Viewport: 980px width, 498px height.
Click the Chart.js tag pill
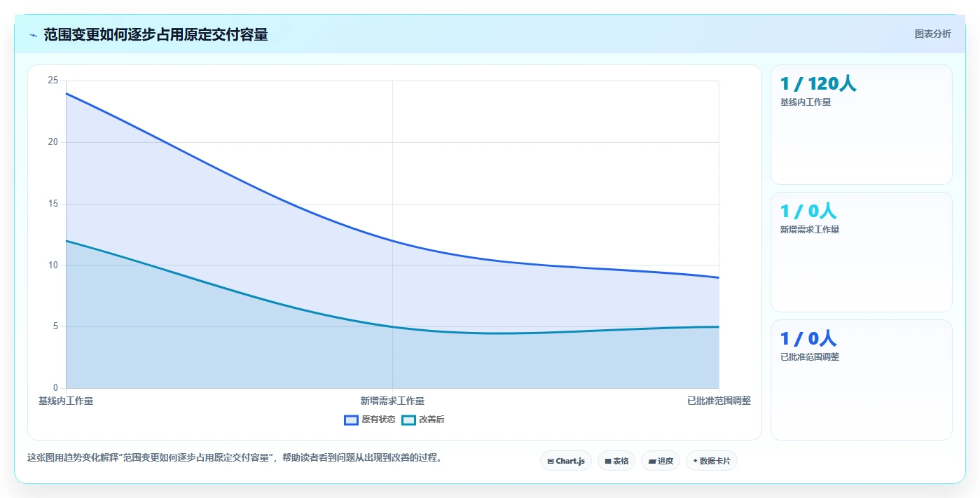[566, 461]
